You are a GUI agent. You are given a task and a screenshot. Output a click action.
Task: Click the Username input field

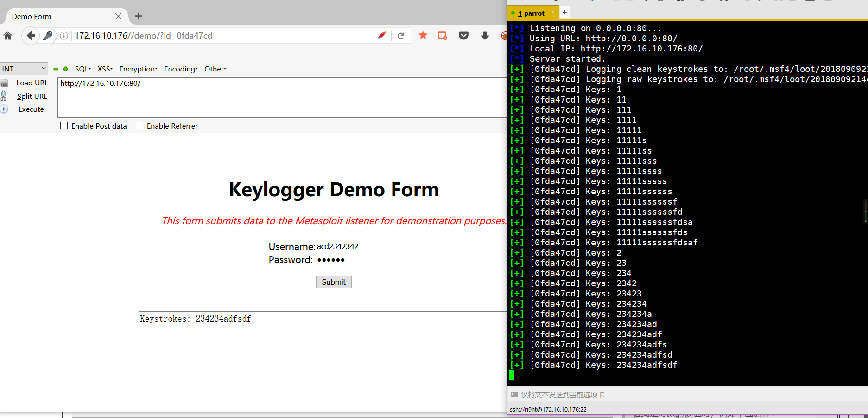pyautogui.click(x=357, y=246)
